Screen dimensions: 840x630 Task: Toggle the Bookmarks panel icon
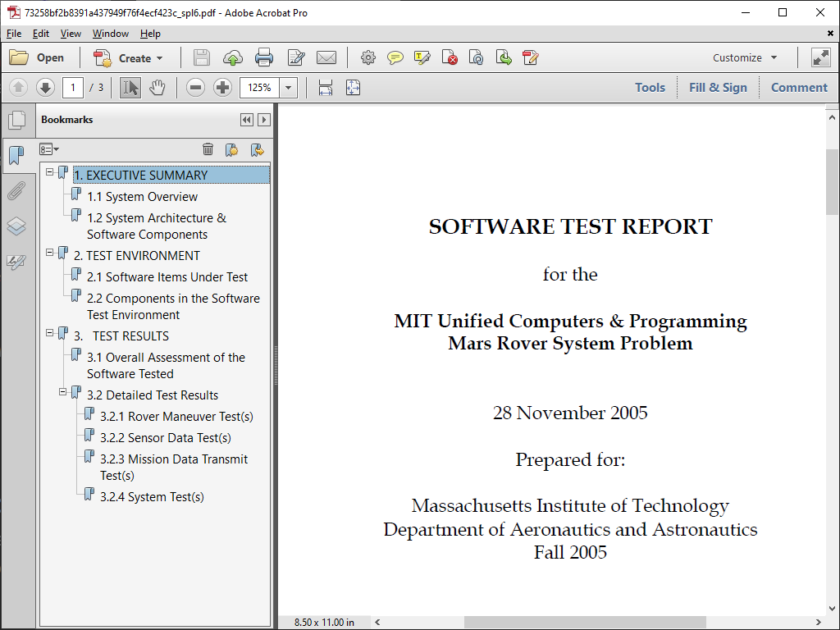[17, 155]
